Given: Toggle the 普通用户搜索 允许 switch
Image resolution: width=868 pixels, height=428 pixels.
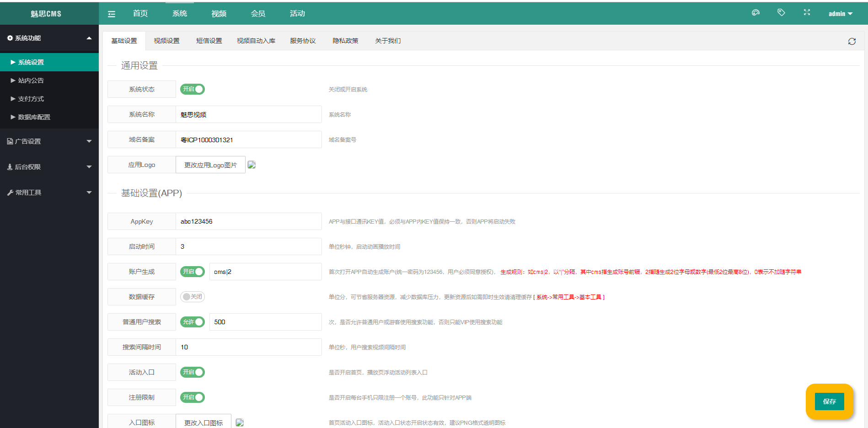Looking at the screenshot, I should tap(192, 322).
